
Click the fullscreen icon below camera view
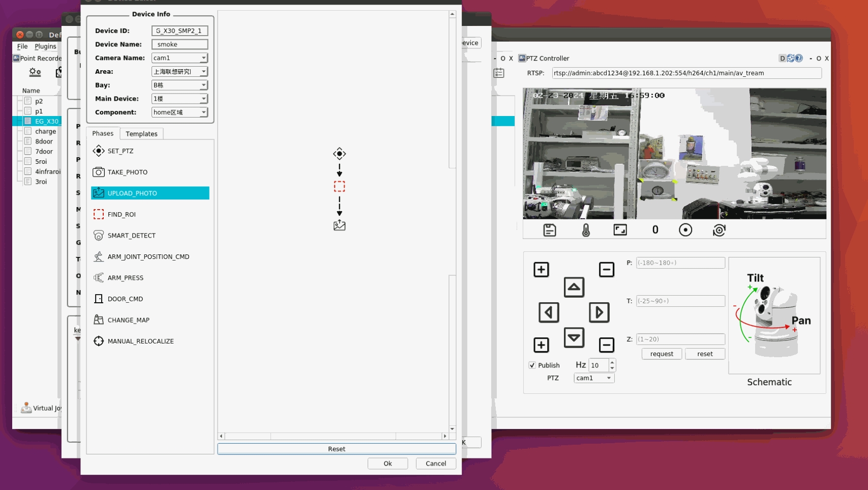(620, 230)
